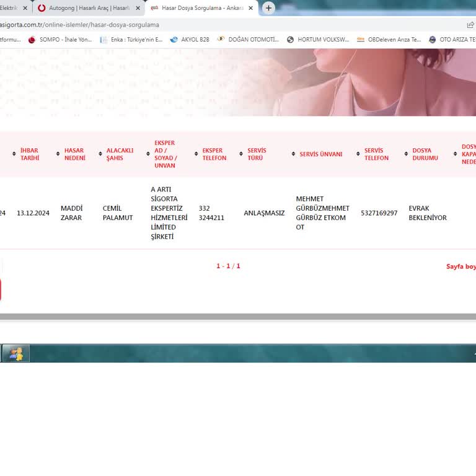Viewport: 476px width, 476px height.
Task: Select the 5327169297 service phone cell
Action: (379, 213)
